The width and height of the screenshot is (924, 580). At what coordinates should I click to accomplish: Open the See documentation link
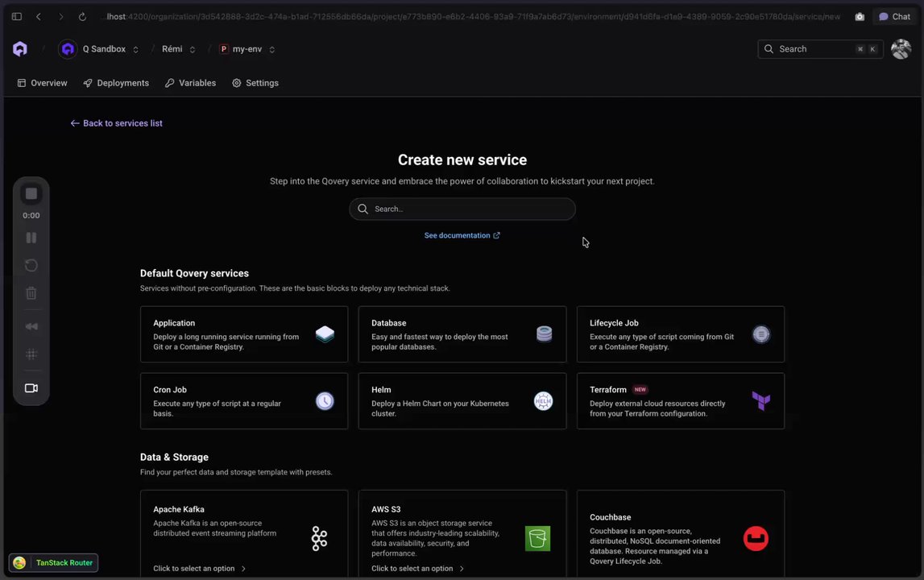point(462,235)
